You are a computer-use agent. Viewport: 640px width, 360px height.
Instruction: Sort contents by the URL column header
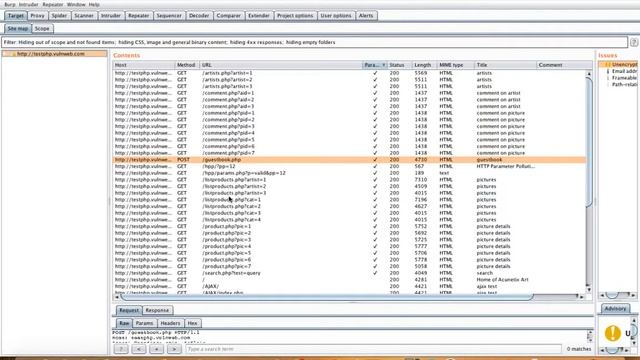[281, 65]
